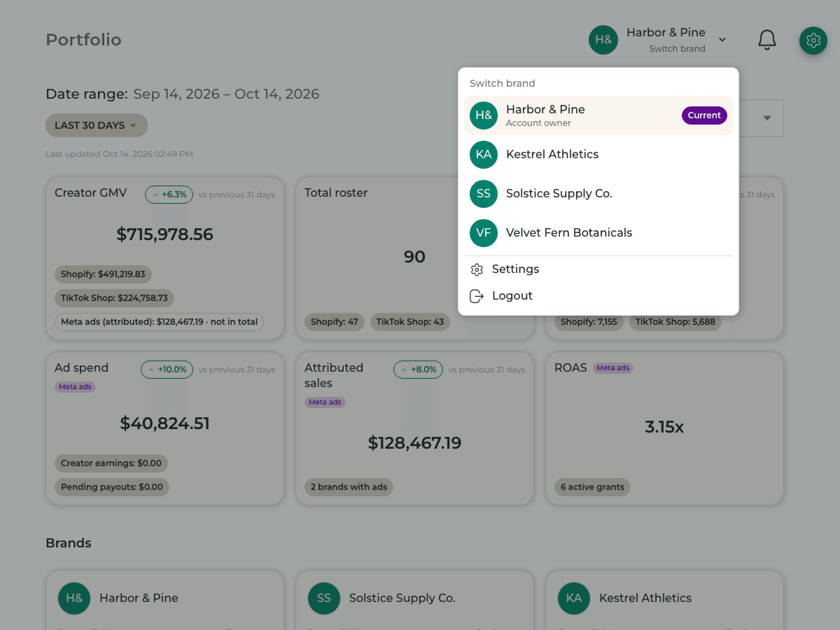Switch to Kestrel Athletics brand

[598, 155]
